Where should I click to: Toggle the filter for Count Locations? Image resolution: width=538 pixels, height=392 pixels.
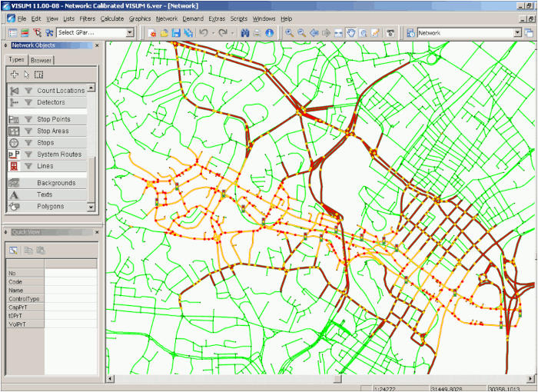pyautogui.click(x=28, y=91)
